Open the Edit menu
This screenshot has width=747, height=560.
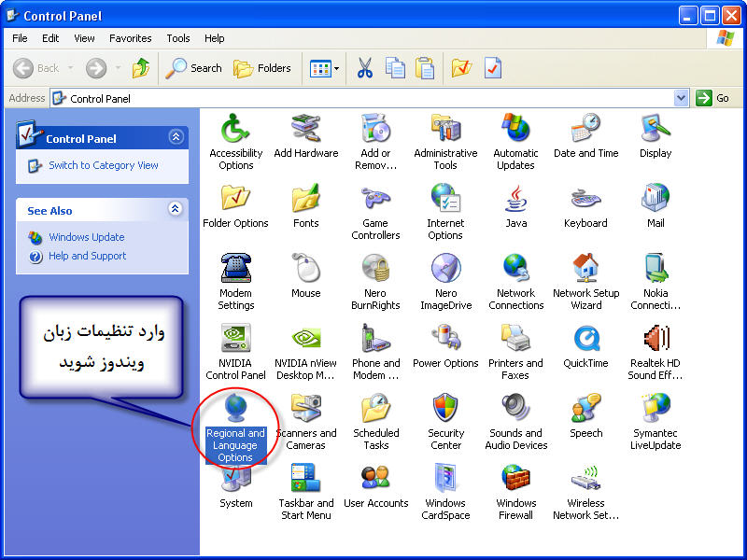pyautogui.click(x=50, y=38)
